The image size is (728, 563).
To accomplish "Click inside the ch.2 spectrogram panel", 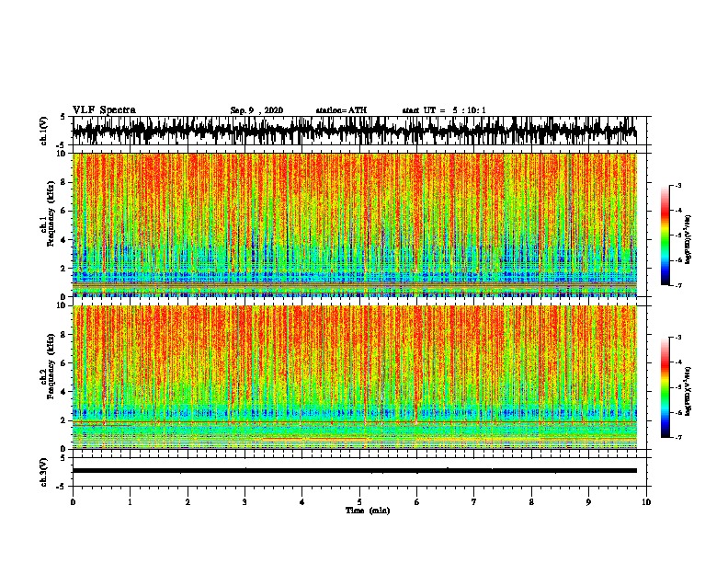I will tap(355, 377).
